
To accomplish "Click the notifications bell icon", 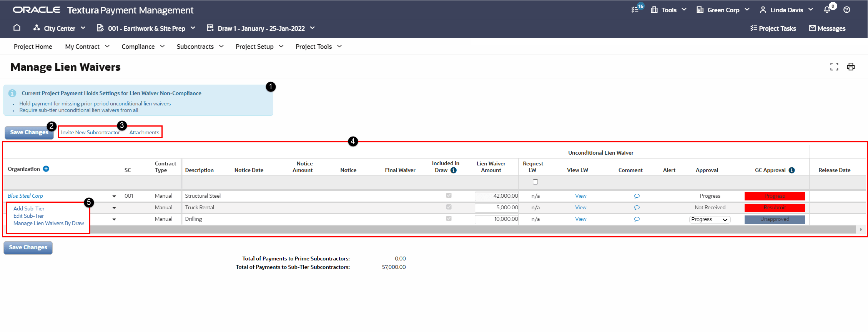I will (828, 10).
